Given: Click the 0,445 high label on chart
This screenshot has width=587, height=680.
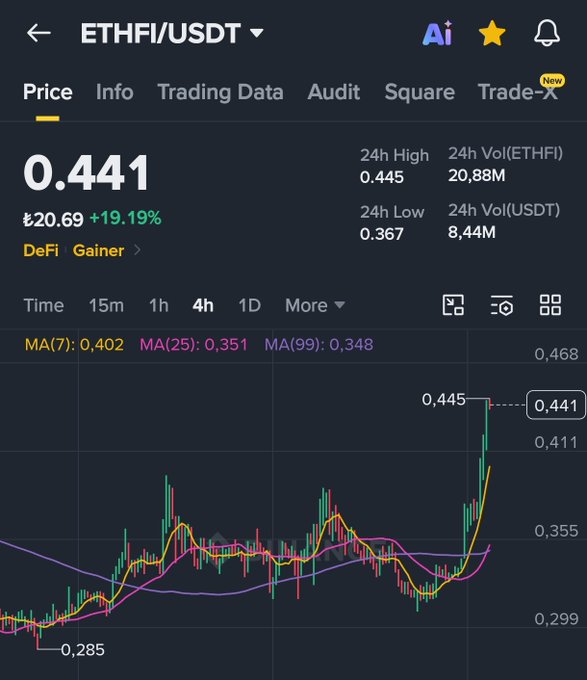Looking at the screenshot, I should [x=444, y=399].
